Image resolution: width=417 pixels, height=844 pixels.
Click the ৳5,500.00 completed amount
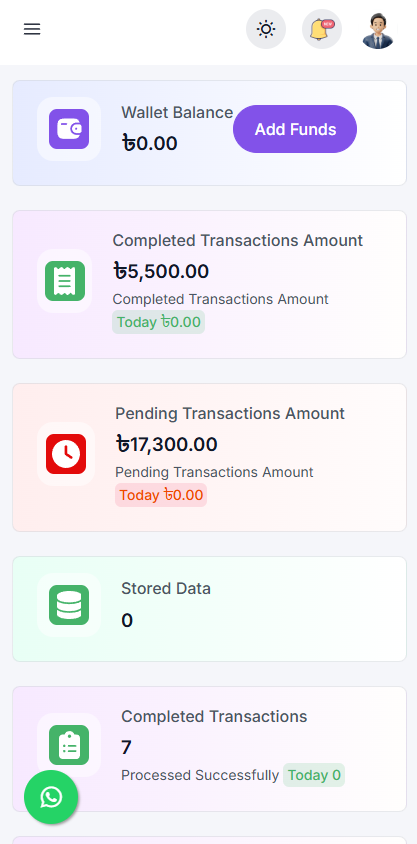(161, 271)
